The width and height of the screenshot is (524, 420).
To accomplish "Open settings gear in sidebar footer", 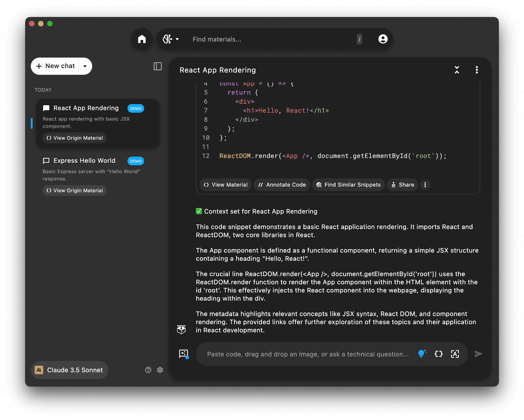I will [x=160, y=370].
